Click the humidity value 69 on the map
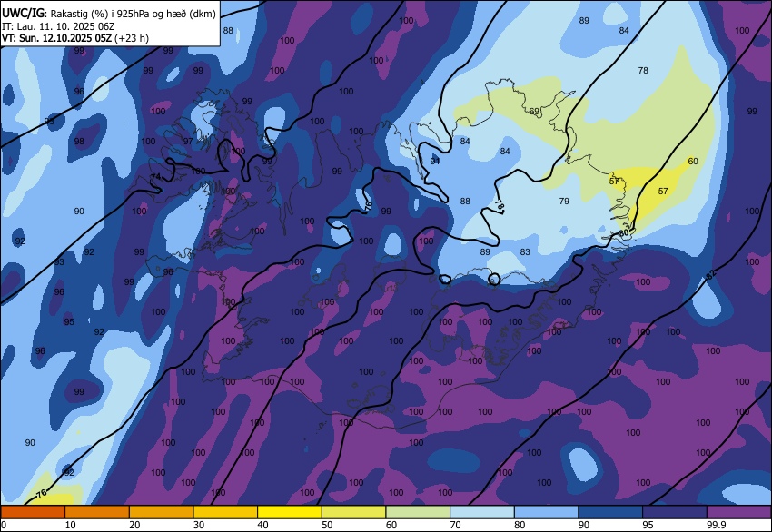This screenshot has width=772, height=532. 534,112
